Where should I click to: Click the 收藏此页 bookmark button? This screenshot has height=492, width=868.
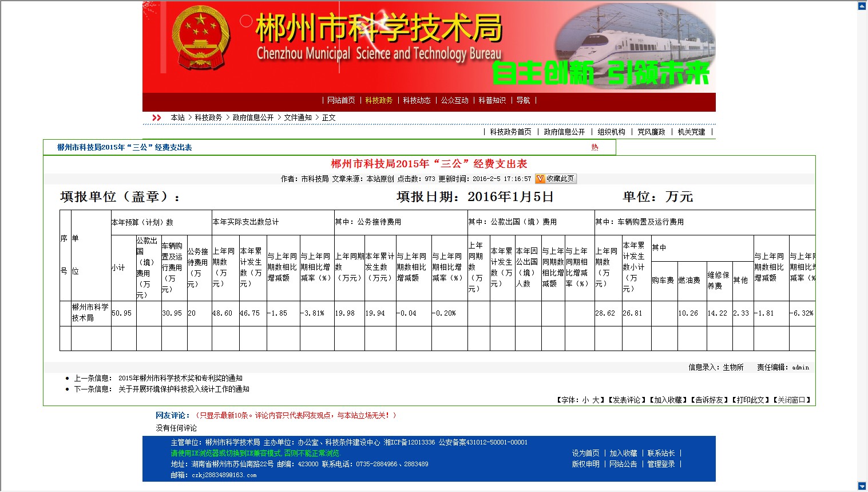pyautogui.click(x=556, y=179)
